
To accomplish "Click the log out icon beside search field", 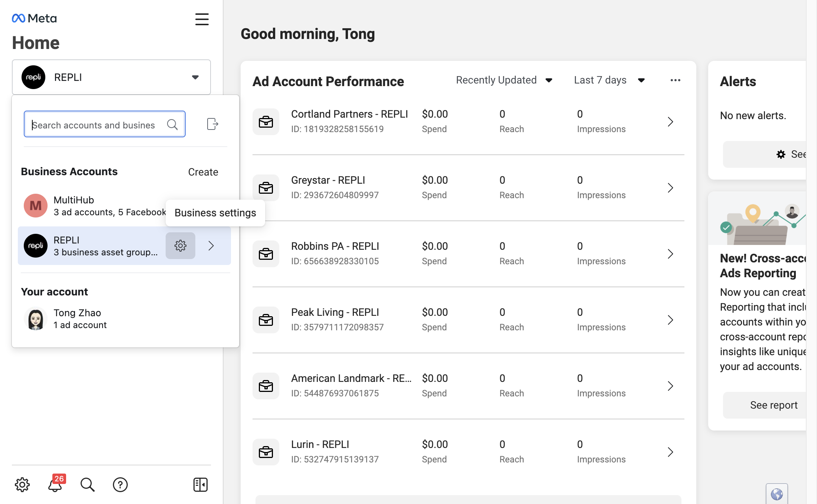I will point(212,124).
